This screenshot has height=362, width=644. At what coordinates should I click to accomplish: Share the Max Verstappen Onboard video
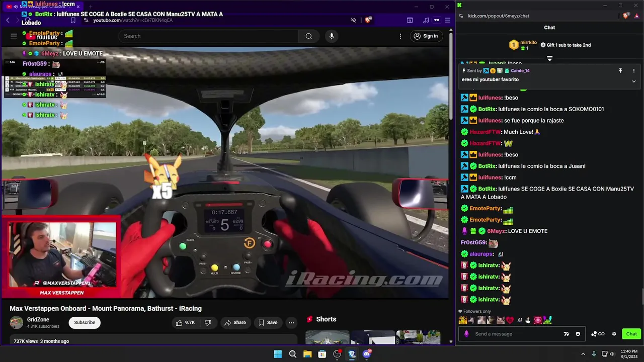point(235,323)
